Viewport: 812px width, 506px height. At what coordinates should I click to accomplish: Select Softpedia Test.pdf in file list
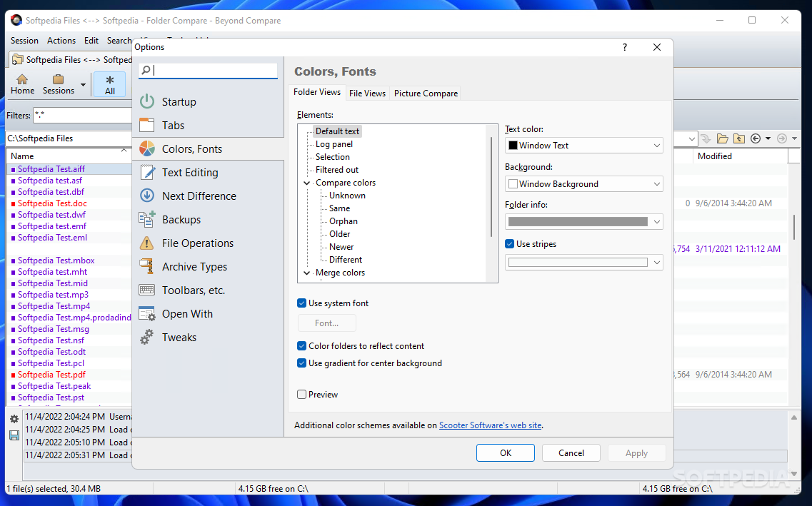51,375
